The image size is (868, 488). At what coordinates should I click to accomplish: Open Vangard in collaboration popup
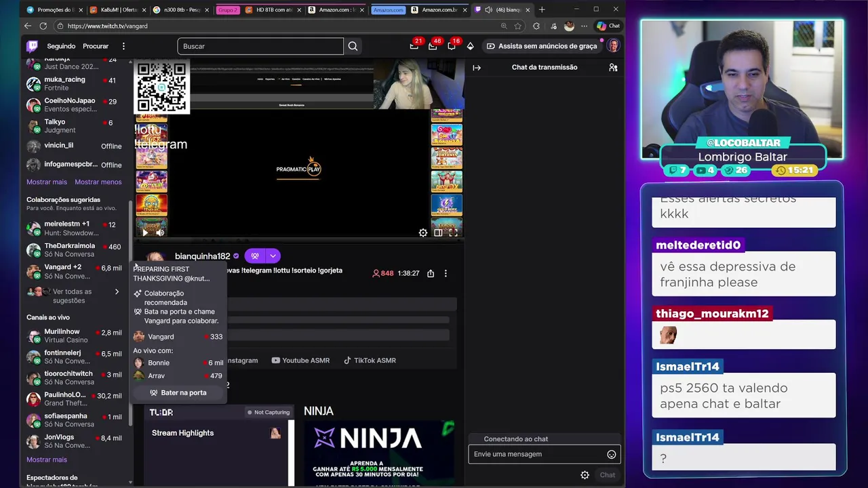coord(178,336)
